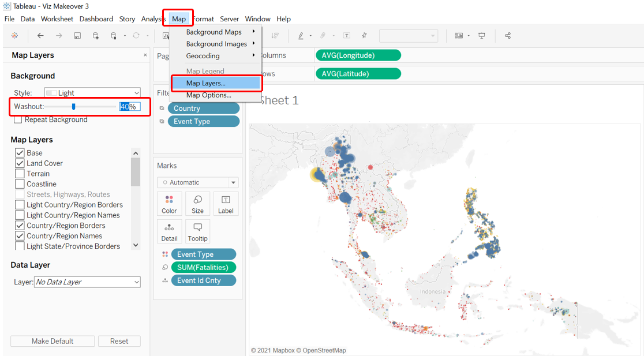Click the Undo back arrow in toolbar
This screenshot has width=644, height=356.
coord(40,36)
